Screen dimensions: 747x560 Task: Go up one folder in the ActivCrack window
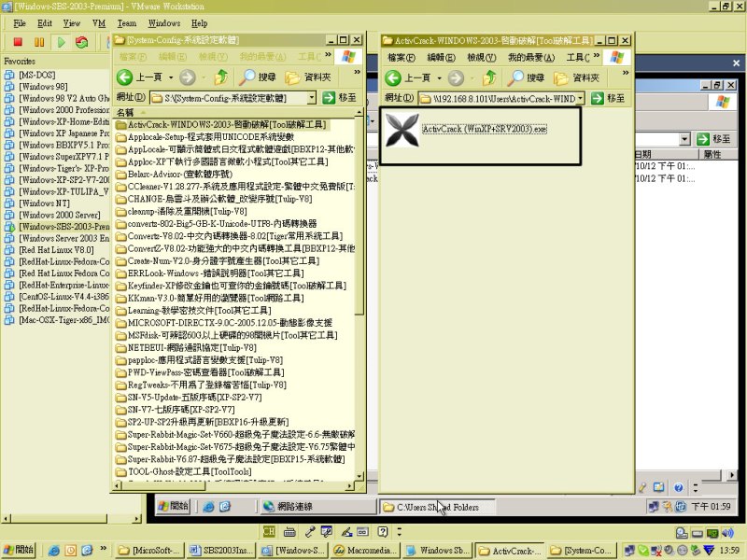pyautogui.click(x=489, y=77)
